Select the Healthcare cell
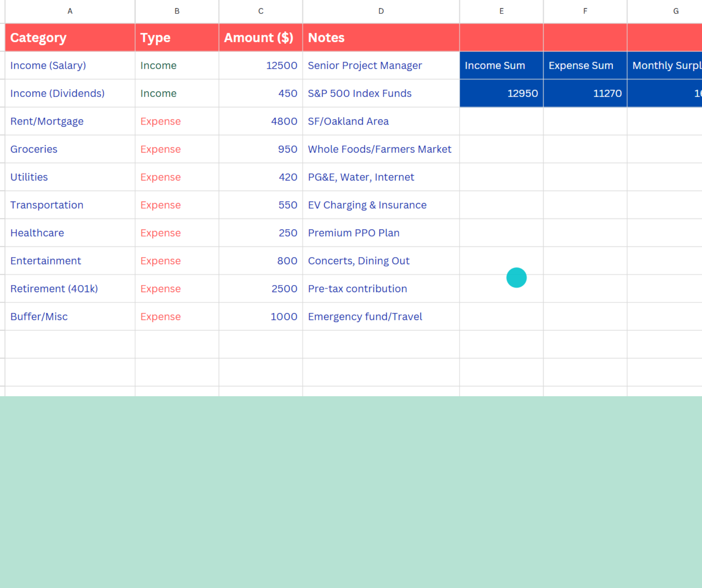702x588 pixels. click(70, 233)
